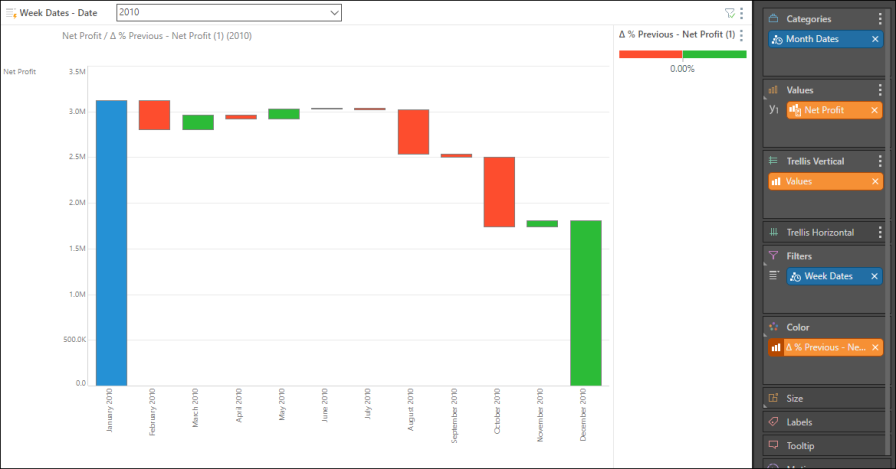This screenshot has height=469, width=896.
Task: Open the Trellis Vertical options menu
Action: [x=880, y=161]
